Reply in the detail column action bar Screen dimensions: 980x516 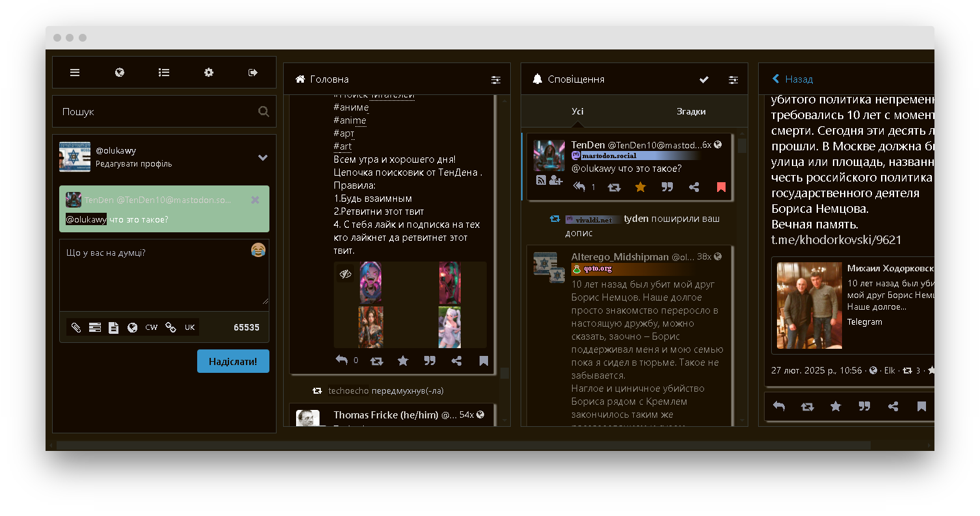tap(779, 406)
